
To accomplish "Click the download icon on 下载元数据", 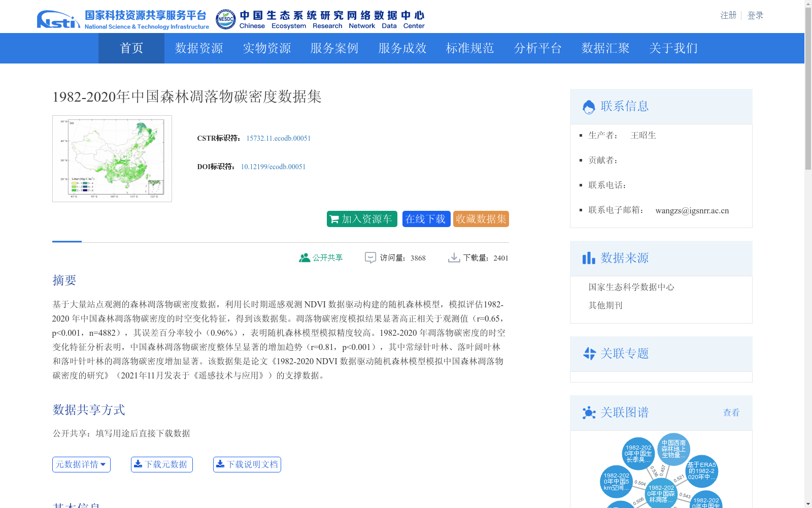I will pos(138,464).
